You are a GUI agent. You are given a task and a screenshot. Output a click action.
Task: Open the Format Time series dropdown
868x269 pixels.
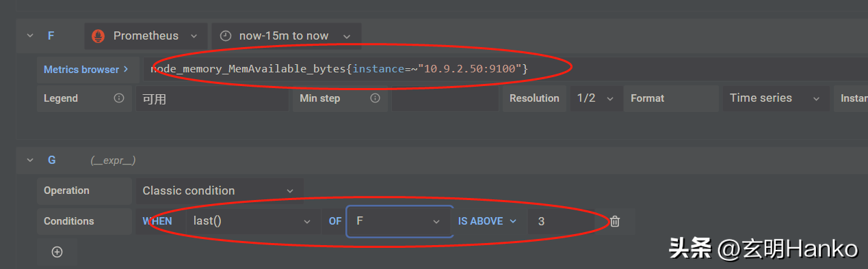coord(775,98)
